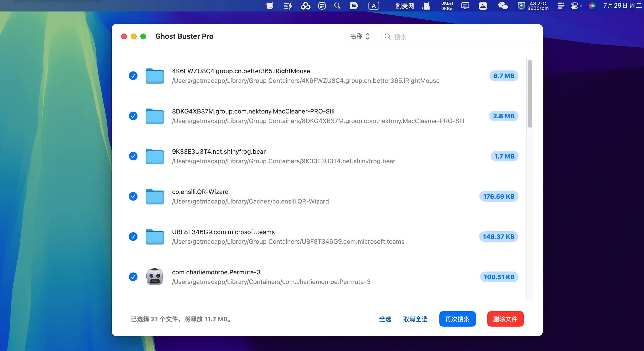Viewport: 644px width, 351px height.
Task: Click the file list vertical scrollbar
Action: click(x=529, y=94)
